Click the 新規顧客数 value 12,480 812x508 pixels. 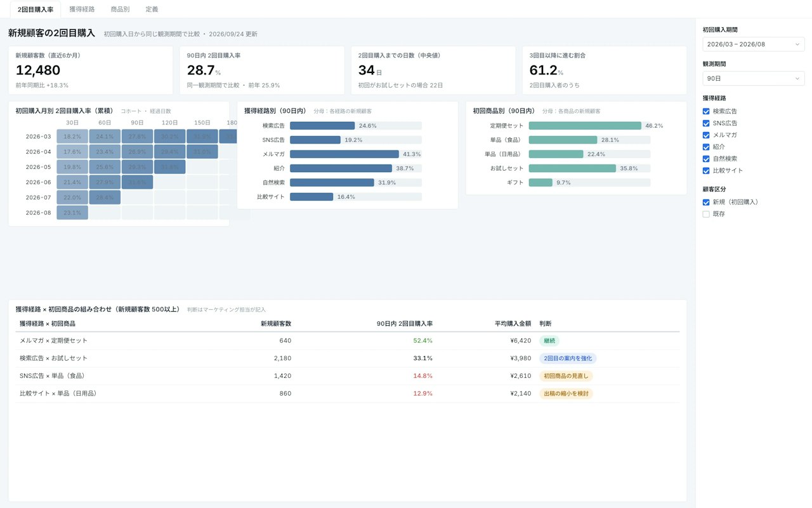(x=38, y=70)
